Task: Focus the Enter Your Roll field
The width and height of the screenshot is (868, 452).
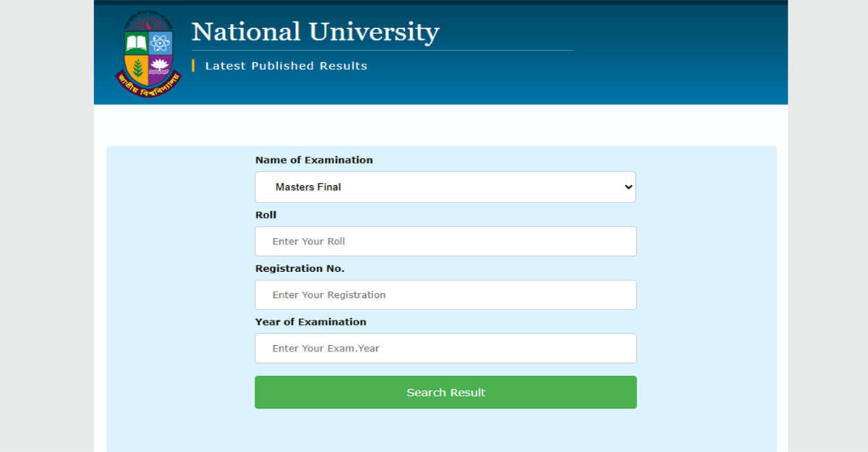Action: [x=446, y=242]
